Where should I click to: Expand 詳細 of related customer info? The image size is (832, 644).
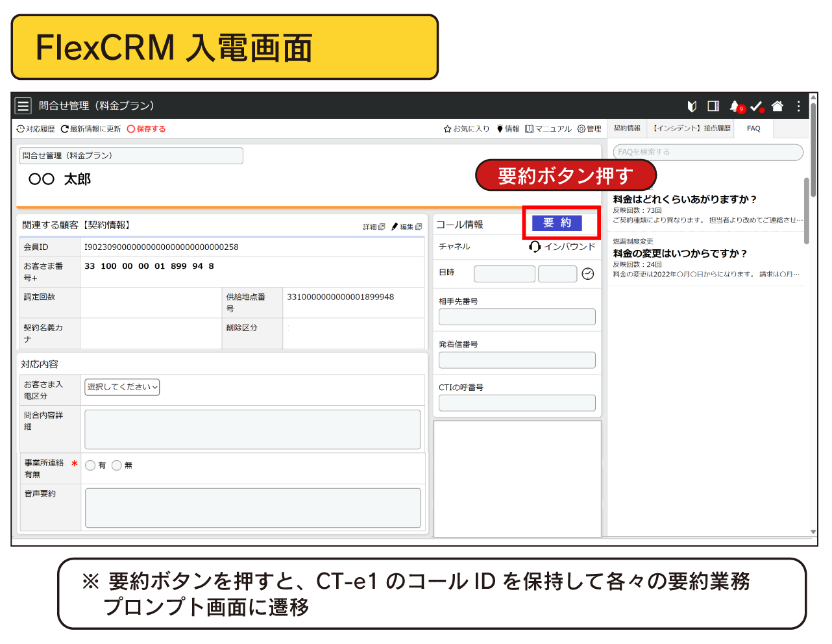pyautogui.click(x=374, y=227)
